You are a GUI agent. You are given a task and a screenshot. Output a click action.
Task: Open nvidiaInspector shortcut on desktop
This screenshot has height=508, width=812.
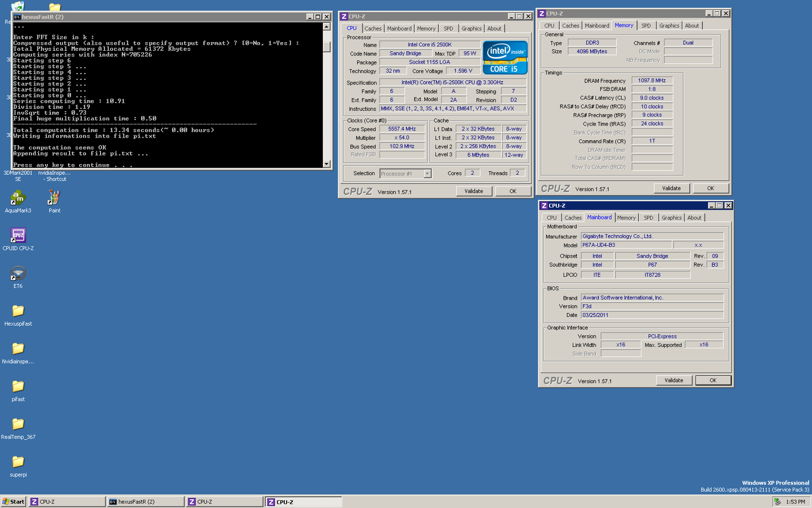54,176
